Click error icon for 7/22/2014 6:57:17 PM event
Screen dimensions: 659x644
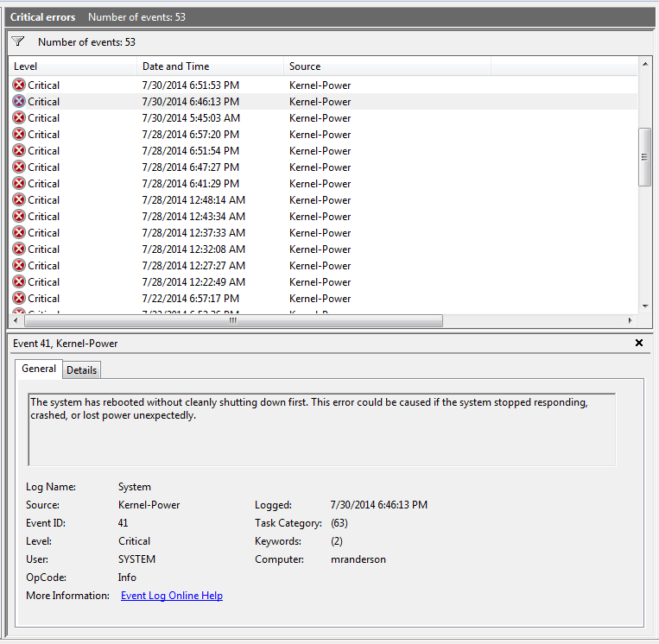pyautogui.click(x=19, y=298)
